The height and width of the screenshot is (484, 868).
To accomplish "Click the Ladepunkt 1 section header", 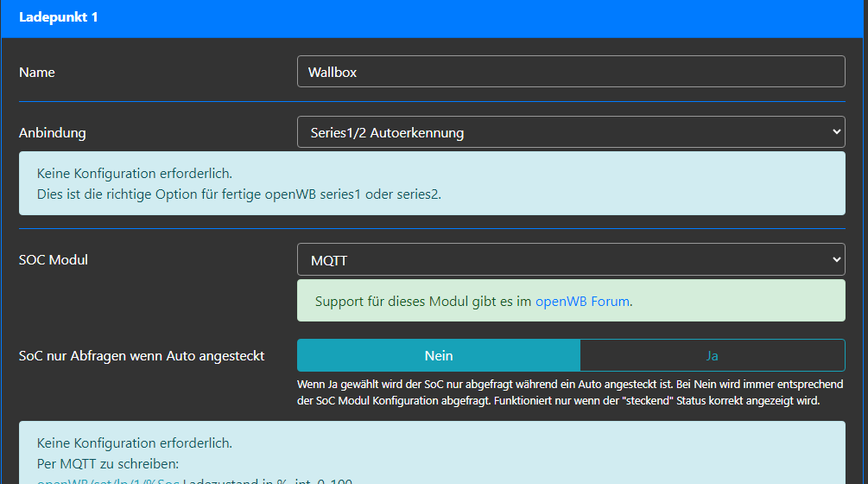I will tap(59, 17).
